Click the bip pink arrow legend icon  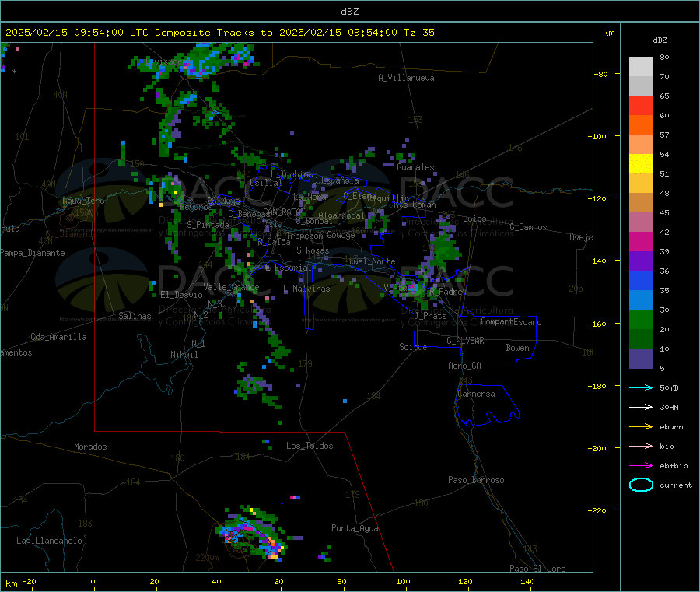tap(641, 446)
